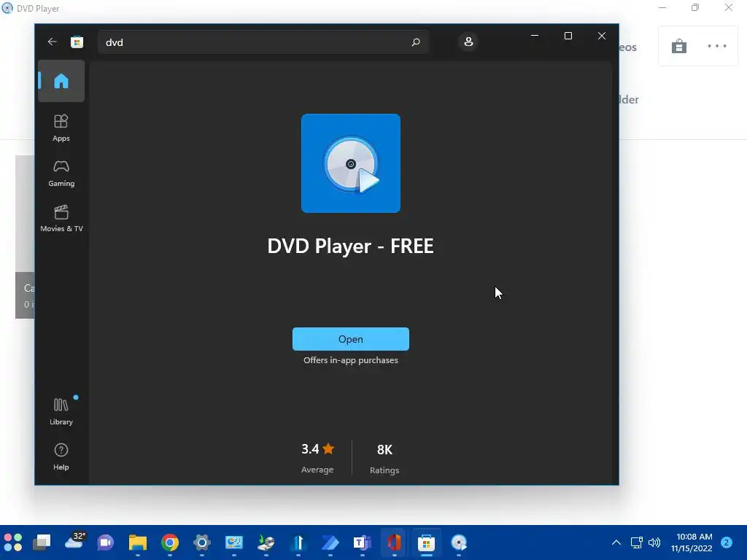
Task: Switch to DVD Player on taskbar
Action: coord(459,542)
